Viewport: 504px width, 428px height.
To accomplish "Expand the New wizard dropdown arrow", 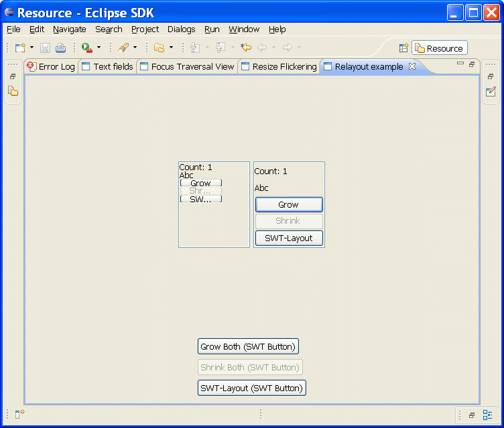I will (x=31, y=48).
